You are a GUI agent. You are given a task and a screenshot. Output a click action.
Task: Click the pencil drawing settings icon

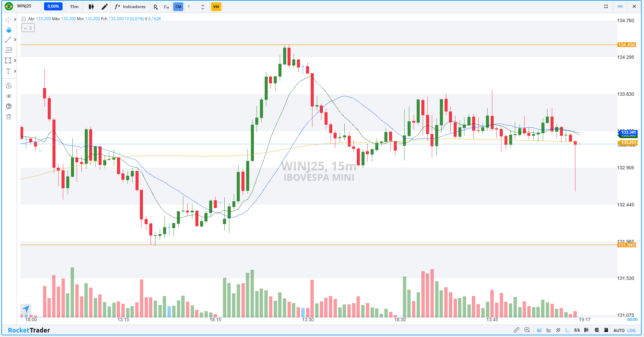point(105,7)
